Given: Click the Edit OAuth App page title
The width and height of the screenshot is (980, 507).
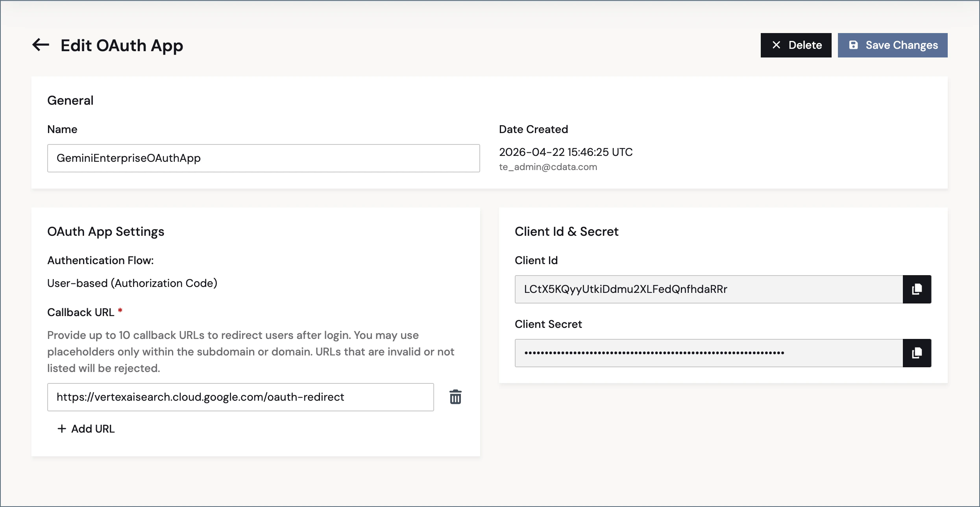Looking at the screenshot, I should pos(121,45).
